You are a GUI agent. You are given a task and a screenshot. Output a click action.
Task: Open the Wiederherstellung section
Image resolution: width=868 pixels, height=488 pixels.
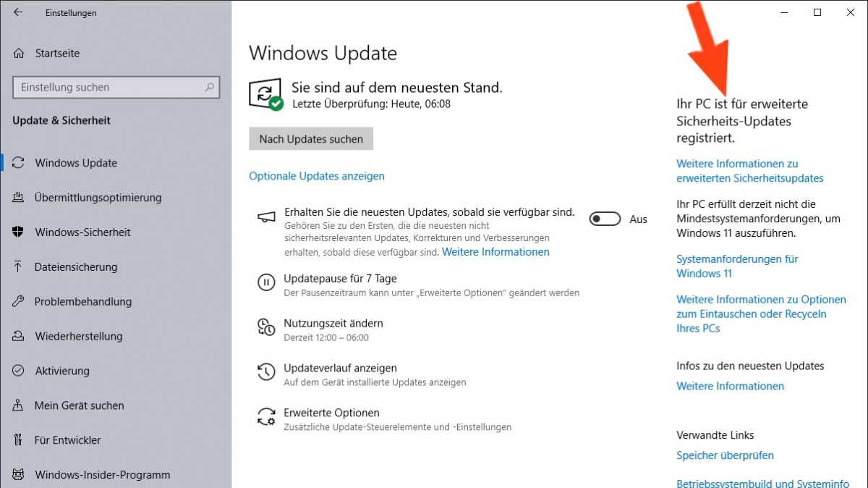pos(78,337)
